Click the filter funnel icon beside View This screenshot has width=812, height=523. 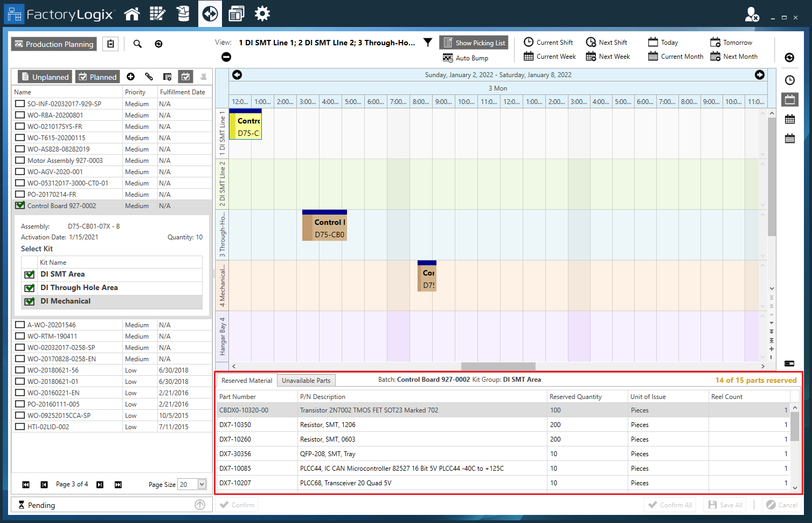pos(428,43)
